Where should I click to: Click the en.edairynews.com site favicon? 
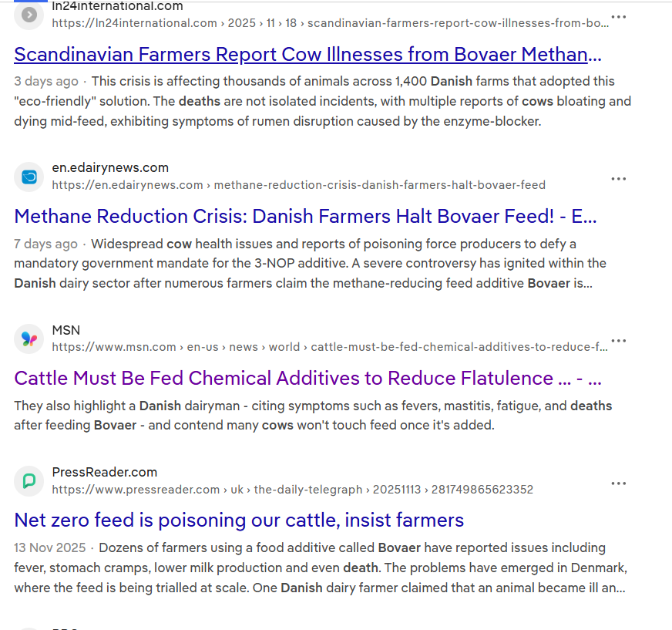click(x=29, y=177)
